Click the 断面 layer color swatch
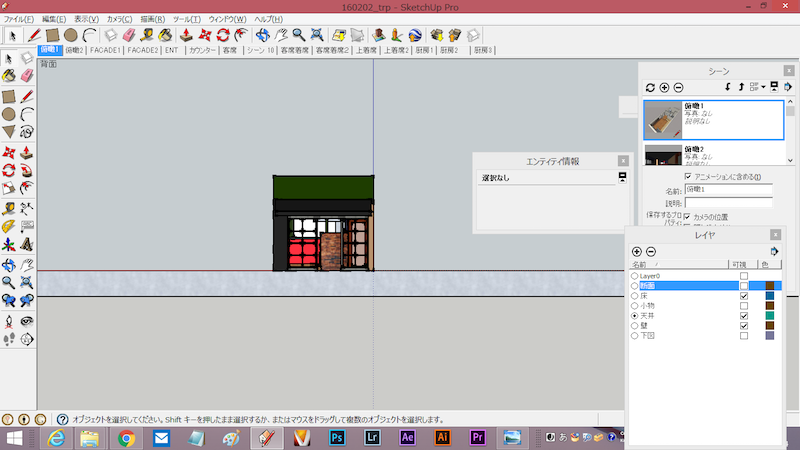Screen dimensions: 800x450 pyautogui.click(x=771, y=286)
